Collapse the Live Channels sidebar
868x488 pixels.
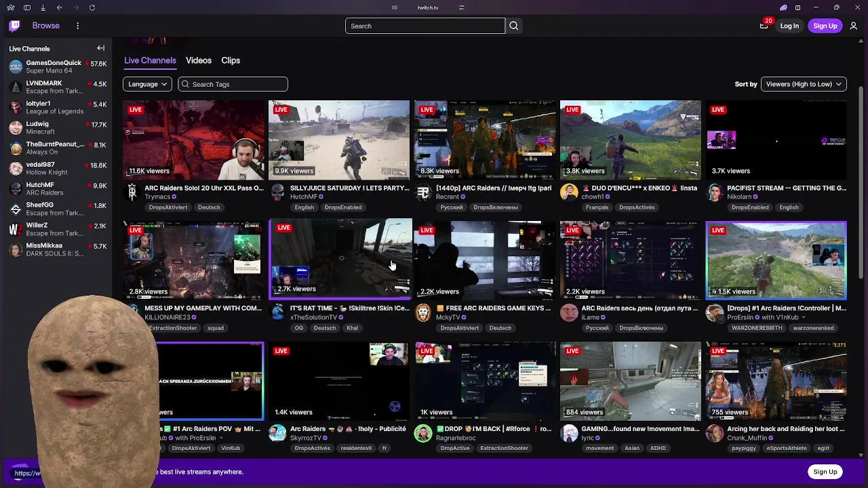100,48
